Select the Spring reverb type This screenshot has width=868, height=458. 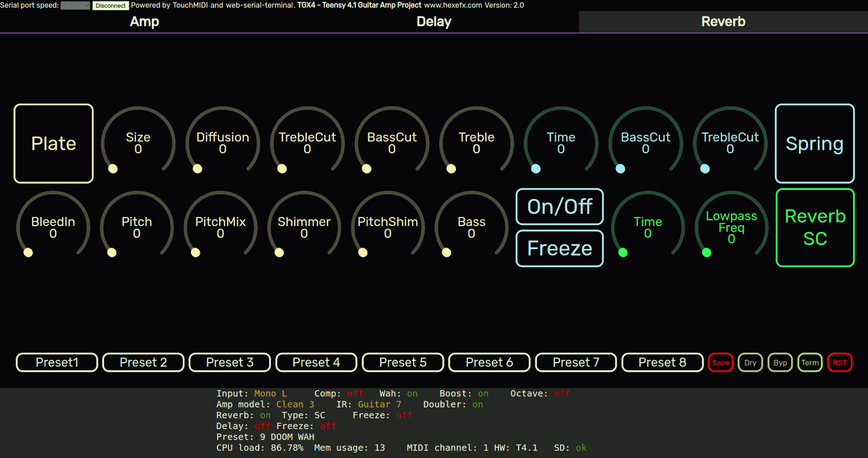point(815,143)
